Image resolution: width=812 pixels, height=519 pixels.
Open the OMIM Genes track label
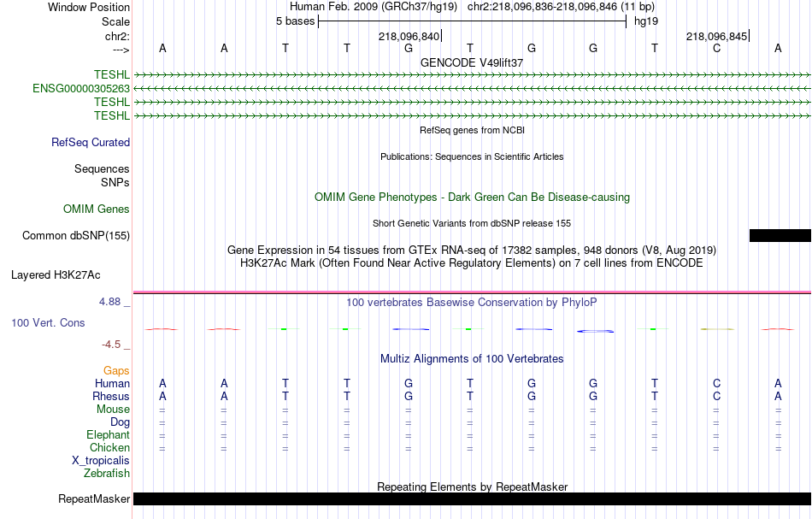[97, 209]
